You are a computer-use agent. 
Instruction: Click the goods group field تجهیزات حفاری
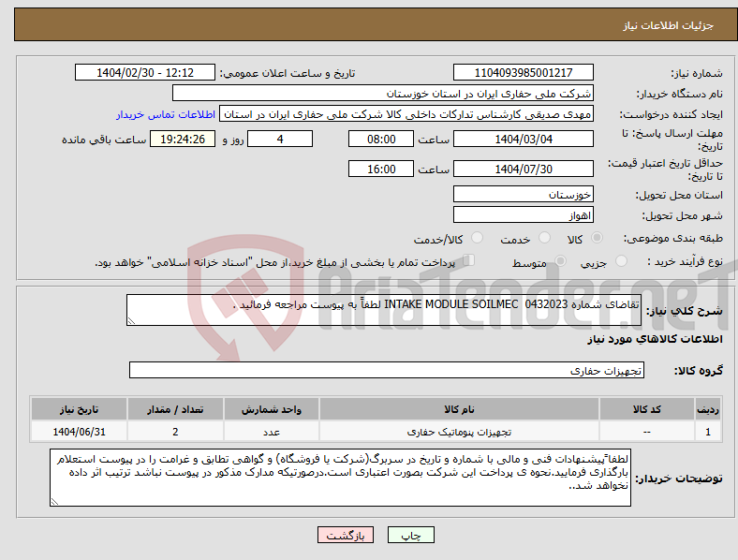387,370
